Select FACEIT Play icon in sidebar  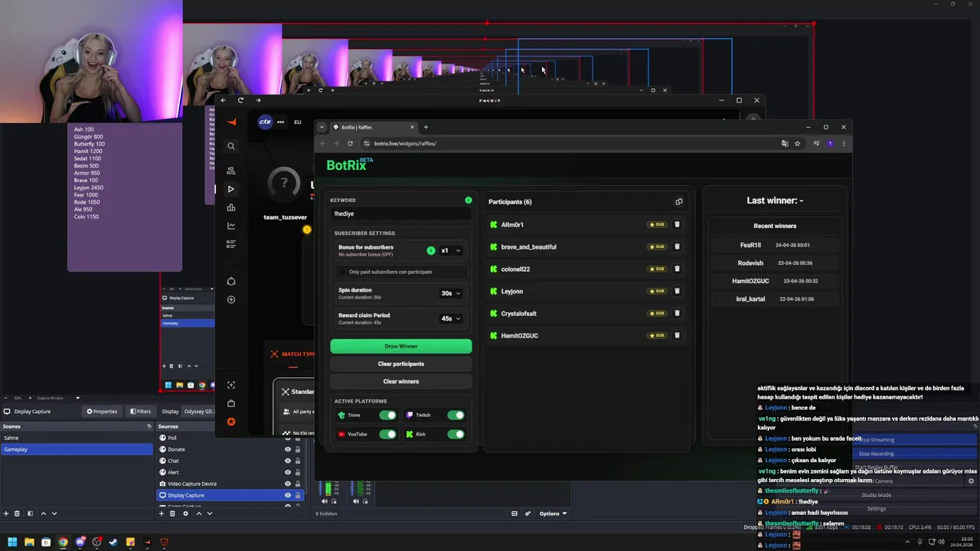(x=231, y=189)
